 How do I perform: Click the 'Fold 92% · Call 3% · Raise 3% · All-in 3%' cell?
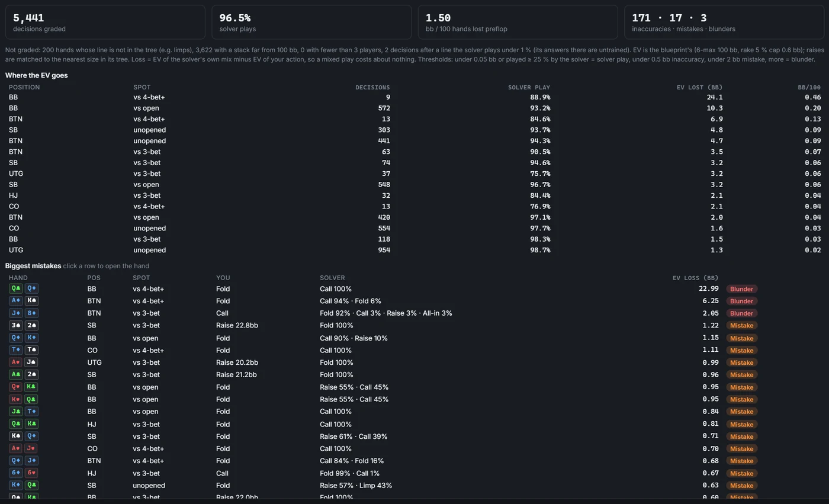point(385,313)
